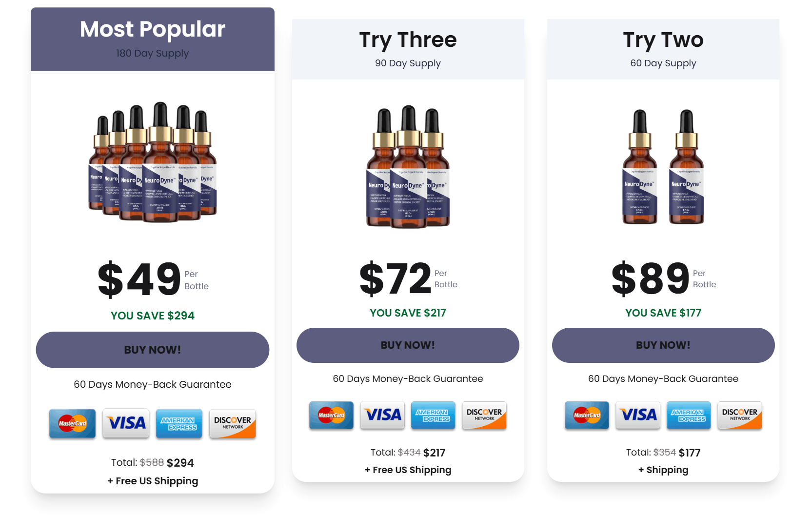Viewport: 812px width, 516px height.
Task: Select the Discover icon in the Try Two column
Action: [x=740, y=415]
